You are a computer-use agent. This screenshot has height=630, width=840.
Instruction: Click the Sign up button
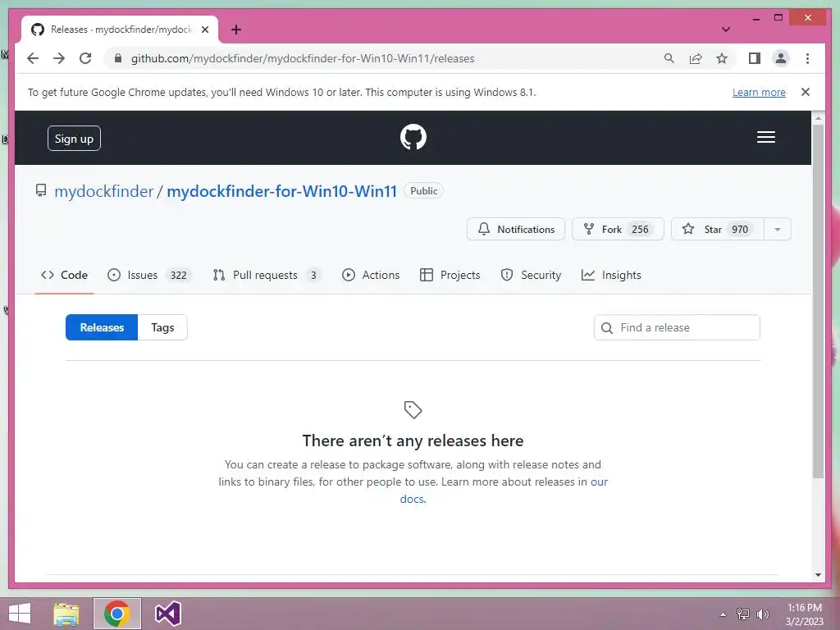(74, 138)
